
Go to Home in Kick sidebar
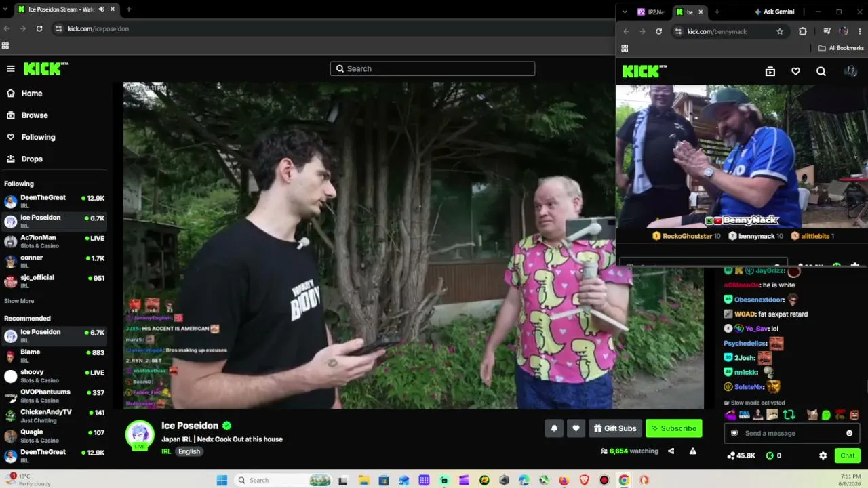[31, 94]
